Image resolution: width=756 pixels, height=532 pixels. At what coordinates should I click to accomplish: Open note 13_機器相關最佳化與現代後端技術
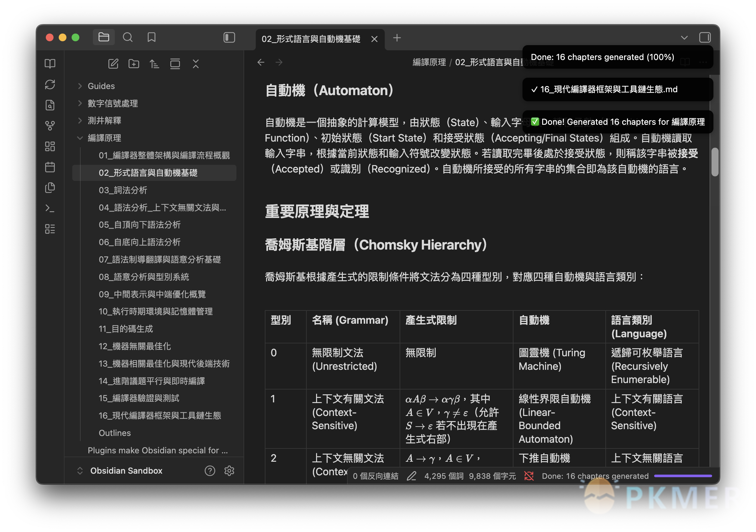click(164, 364)
